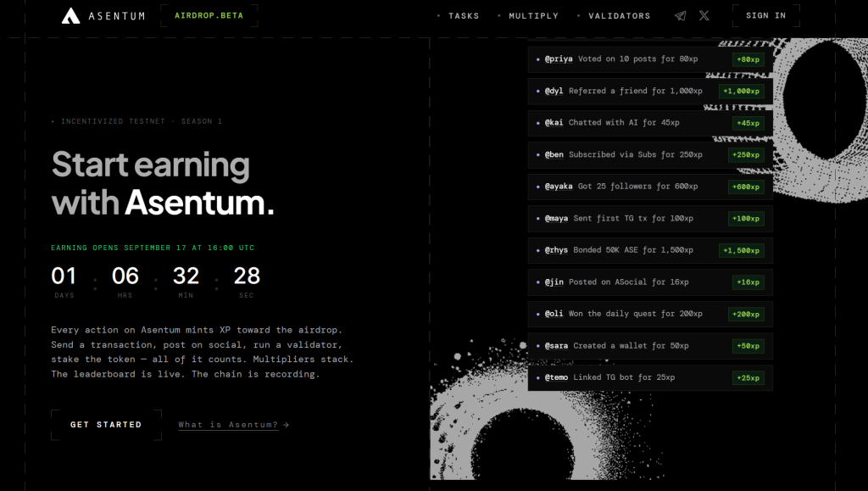Click the +1,500xp badge
The height and width of the screenshot is (491, 868).
pyautogui.click(x=741, y=250)
